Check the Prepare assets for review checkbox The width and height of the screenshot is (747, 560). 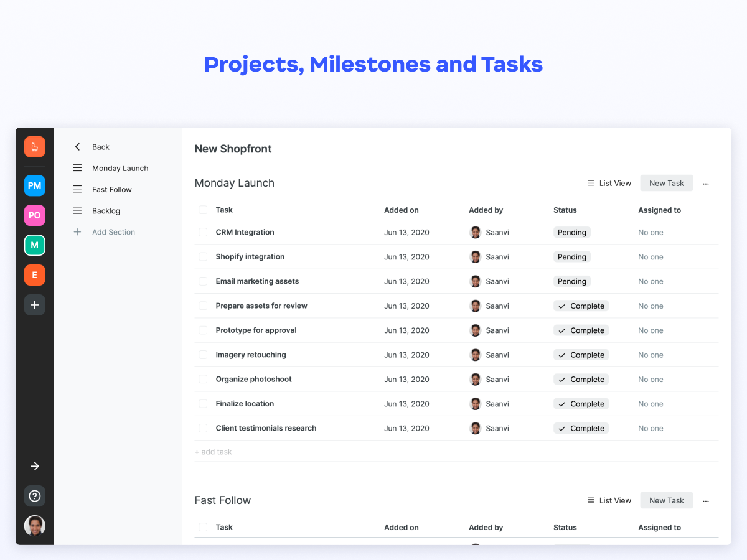[x=203, y=306]
